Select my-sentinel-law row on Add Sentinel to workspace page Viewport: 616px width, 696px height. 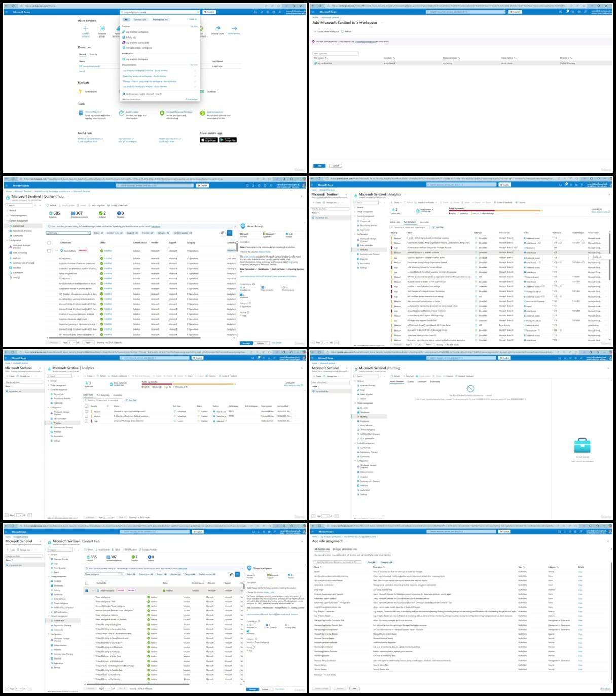[x=462, y=63]
